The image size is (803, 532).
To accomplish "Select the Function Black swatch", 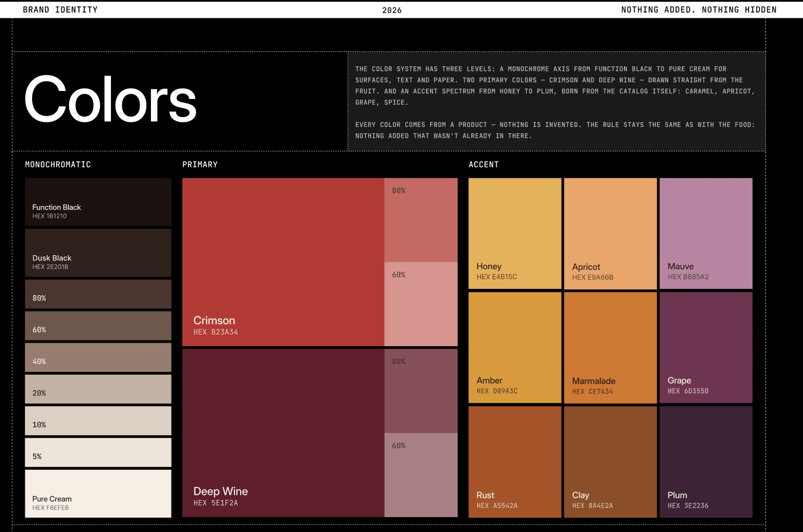I will coord(98,202).
